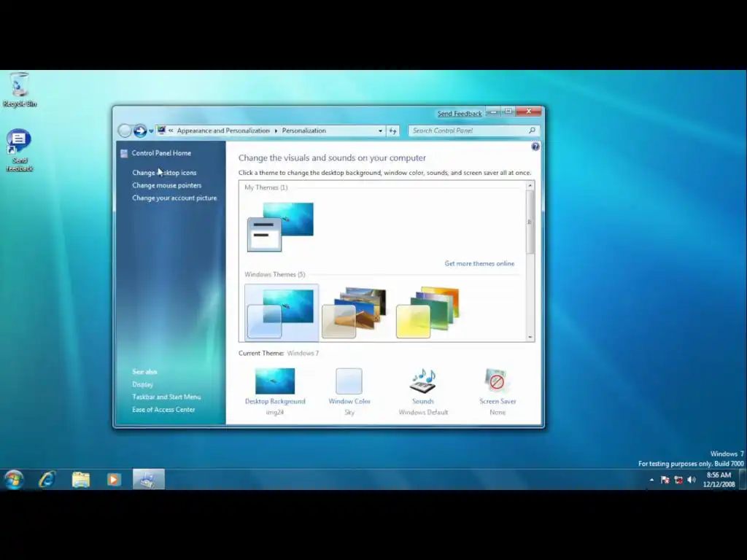Open the recent pages dropdown arrow

tap(151, 131)
